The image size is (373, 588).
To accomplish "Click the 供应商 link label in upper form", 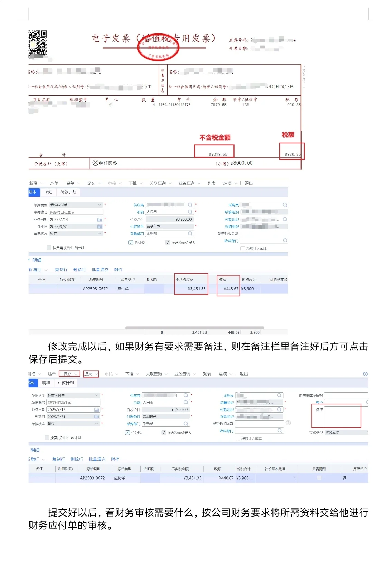I will (138, 205).
